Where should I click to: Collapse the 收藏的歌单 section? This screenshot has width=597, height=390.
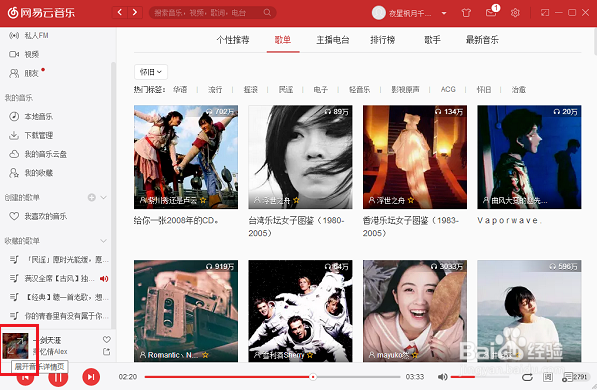point(103,241)
